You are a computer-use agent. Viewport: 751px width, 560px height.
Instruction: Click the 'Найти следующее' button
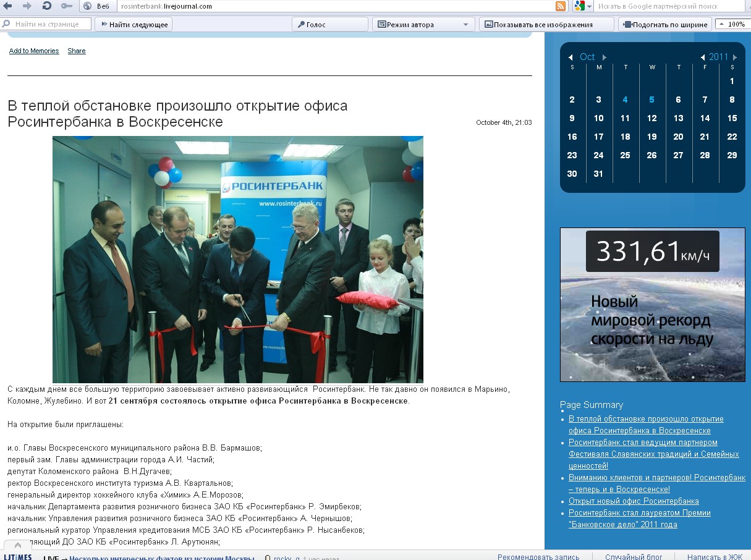(133, 25)
